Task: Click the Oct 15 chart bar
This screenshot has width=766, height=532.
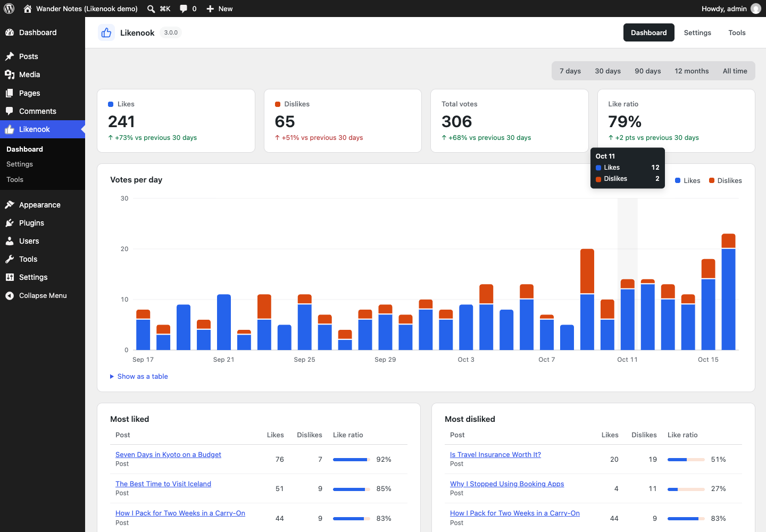Action: (x=708, y=304)
